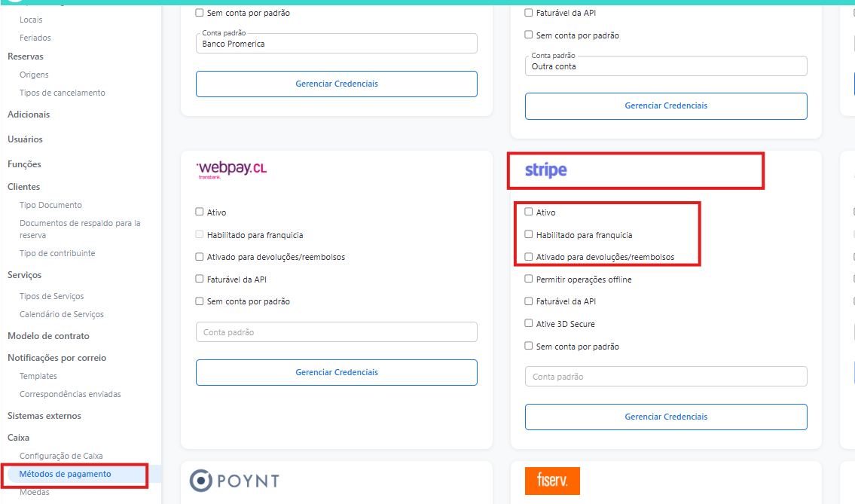Open Tipos de cancelamento link
Image resolution: width=855 pixels, height=504 pixels.
coord(63,93)
